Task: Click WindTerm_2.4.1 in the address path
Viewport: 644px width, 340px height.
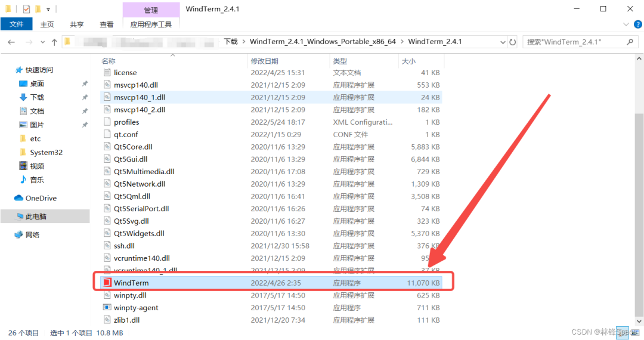Action: (x=435, y=42)
